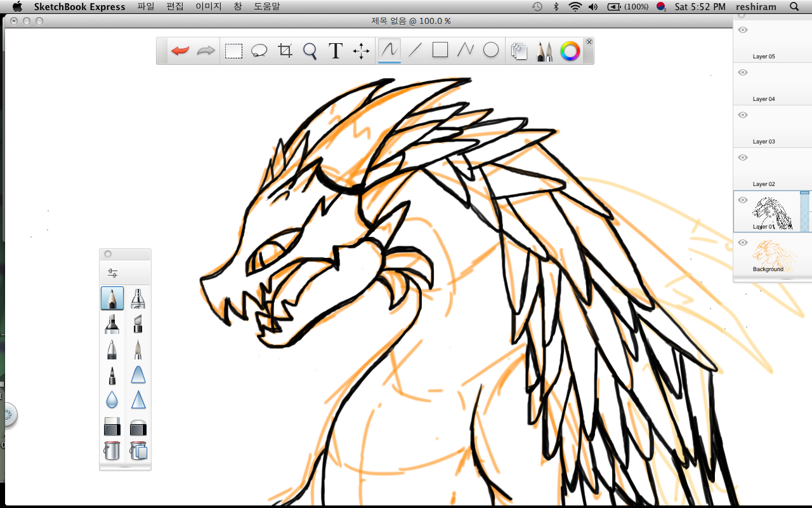This screenshot has height=508, width=812.
Task: Select the Lasso selection tool
Action: click(259, 51)
